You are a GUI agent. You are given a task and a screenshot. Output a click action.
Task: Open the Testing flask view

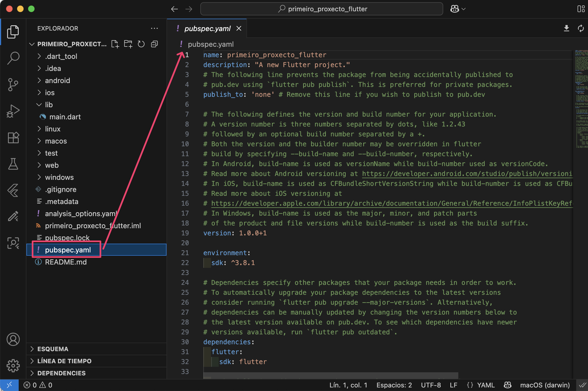coord(13,164)
